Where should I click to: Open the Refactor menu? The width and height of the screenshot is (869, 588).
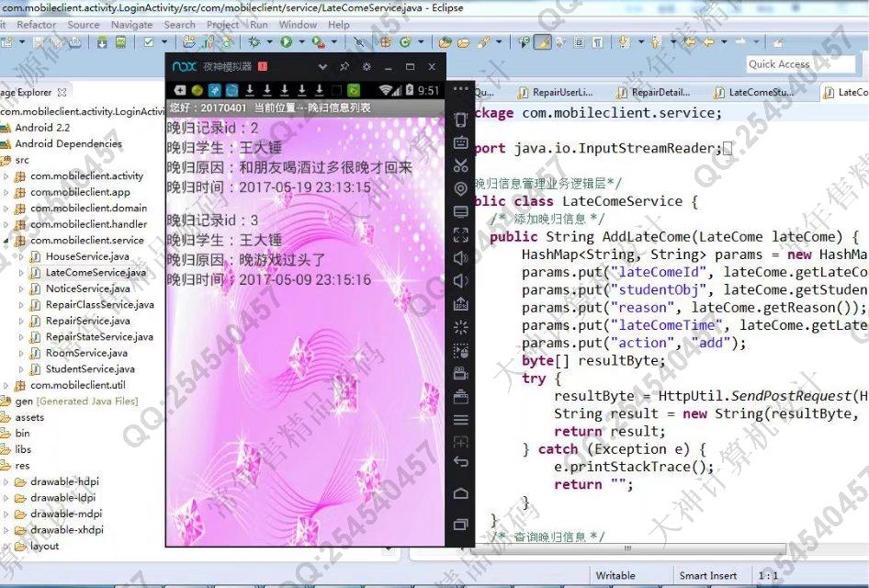36,25
